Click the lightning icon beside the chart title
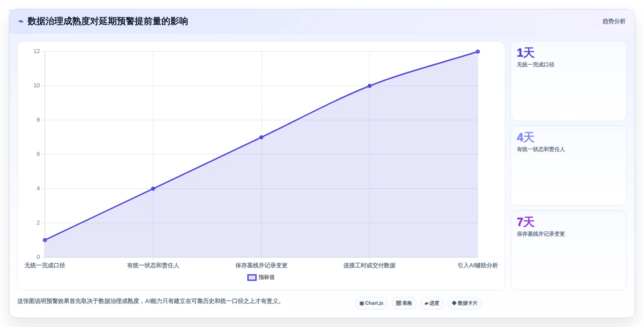 (21, 21)
